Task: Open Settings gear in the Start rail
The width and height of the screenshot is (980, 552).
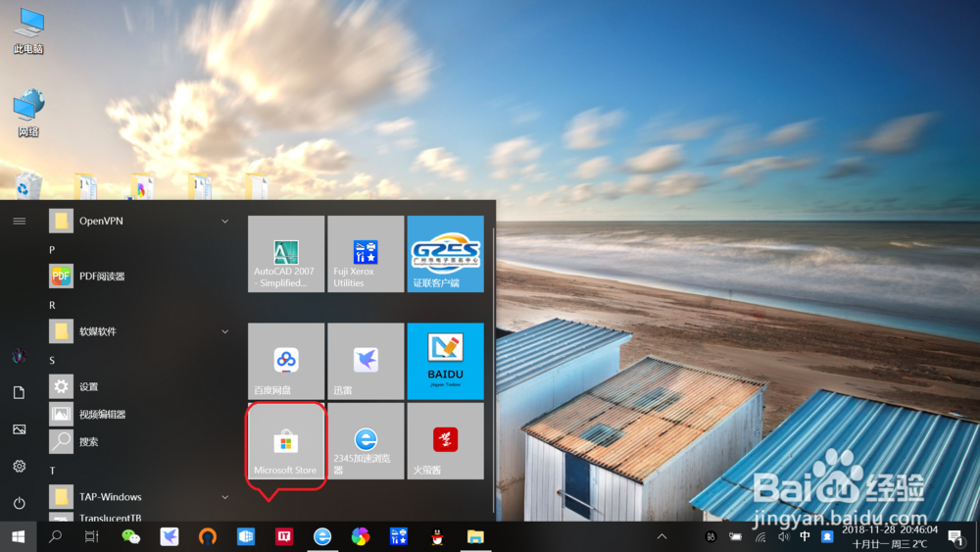Action: point(20,467)
